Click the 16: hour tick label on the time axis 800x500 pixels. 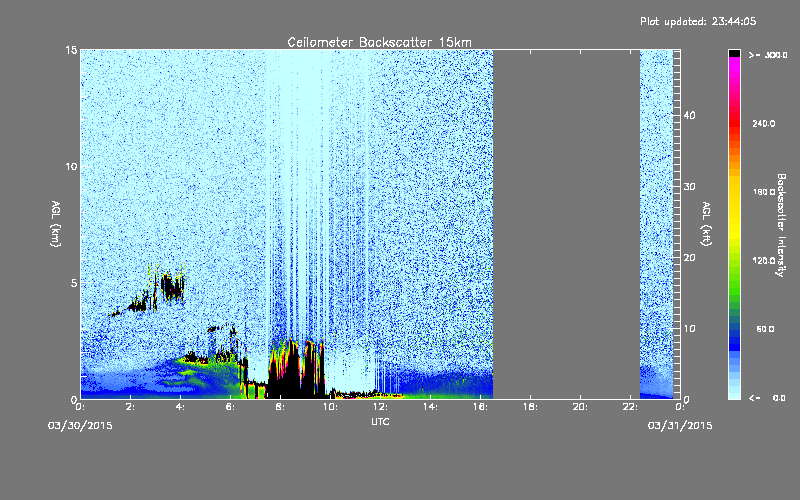click(x=480, y=407)
